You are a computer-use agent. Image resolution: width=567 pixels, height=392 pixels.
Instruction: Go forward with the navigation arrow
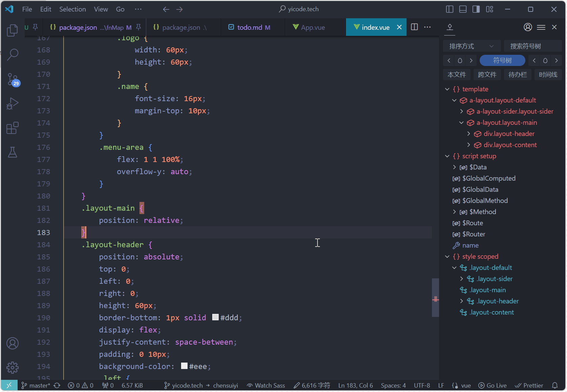click(x=179, y=9)
